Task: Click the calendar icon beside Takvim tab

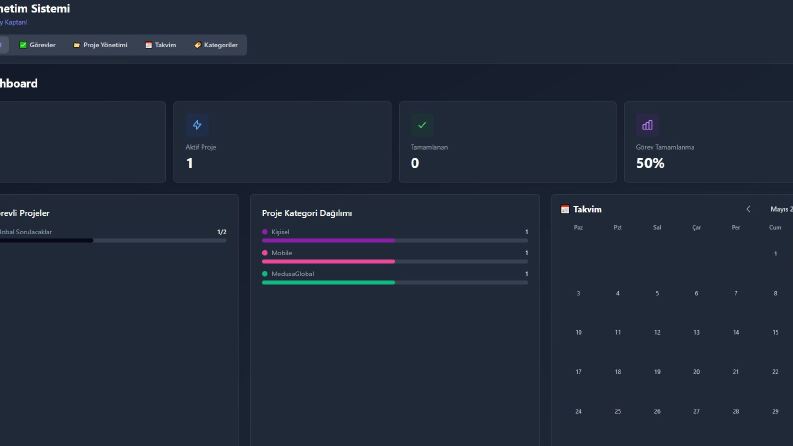Action: tap(149, 45)
